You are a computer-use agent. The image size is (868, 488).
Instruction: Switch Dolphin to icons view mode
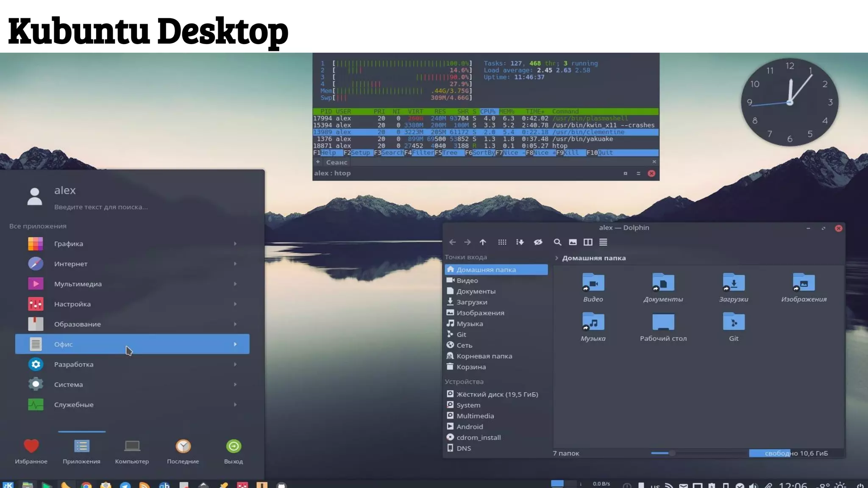[502, 242]
